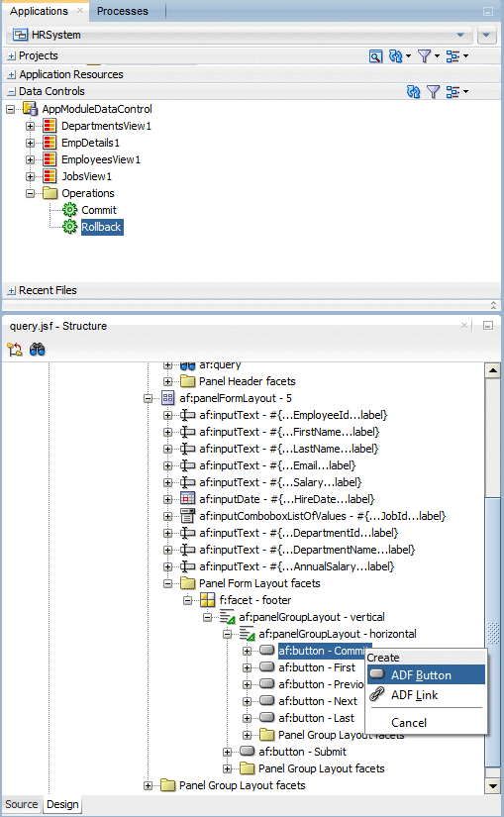Select af:panelGroupLayout - horizontal row
Image resolution: width=504 pixels, height=817 pixels.
click(x=338, y=634)
